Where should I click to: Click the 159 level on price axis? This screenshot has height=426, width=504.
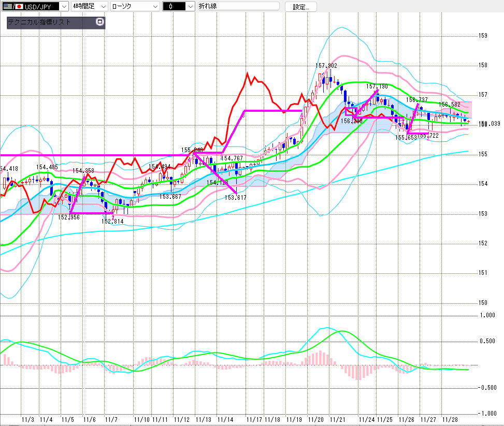coord(483,36)
